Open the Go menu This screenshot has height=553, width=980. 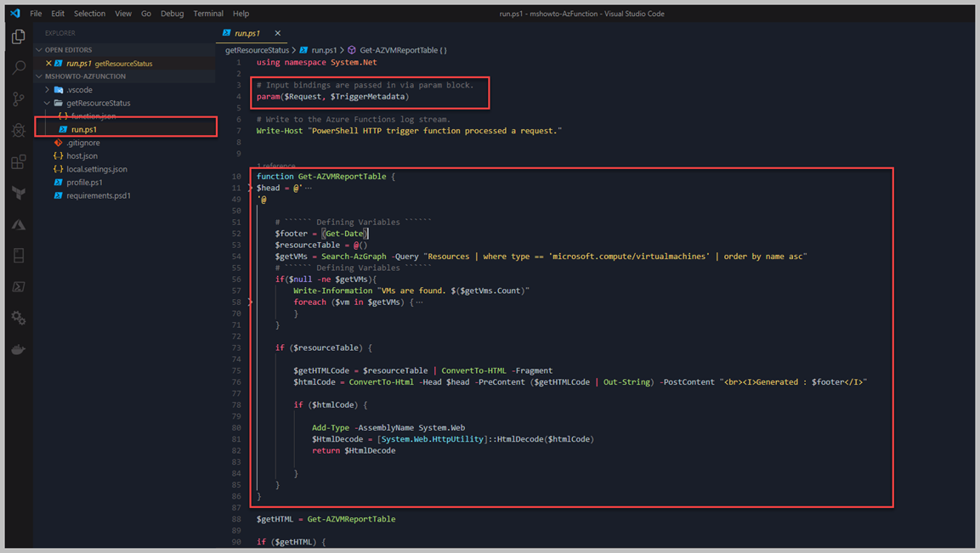(x=146, y=13)
